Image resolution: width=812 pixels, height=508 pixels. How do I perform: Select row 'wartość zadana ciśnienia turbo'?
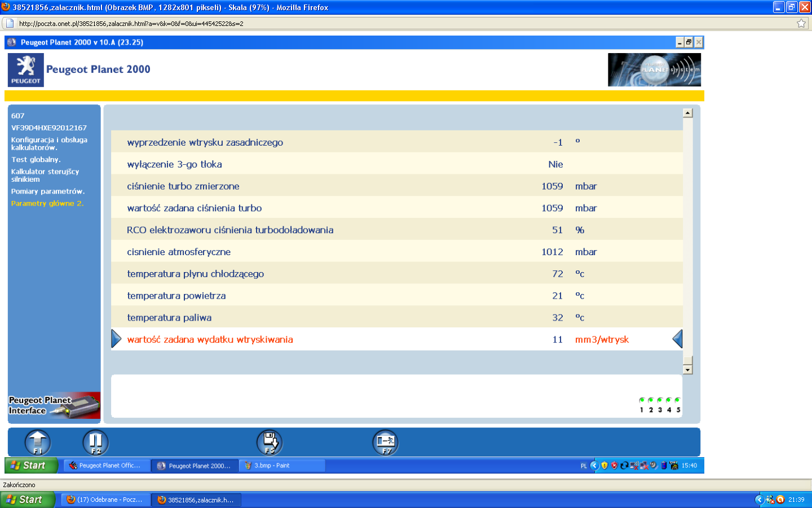point(397,208)
